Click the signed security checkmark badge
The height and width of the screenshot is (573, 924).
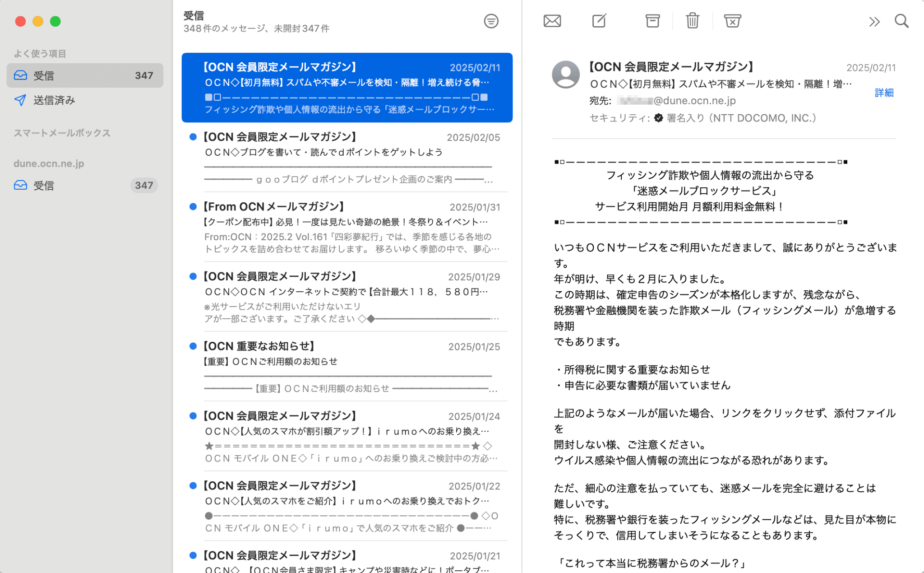(x=658, y=118)
